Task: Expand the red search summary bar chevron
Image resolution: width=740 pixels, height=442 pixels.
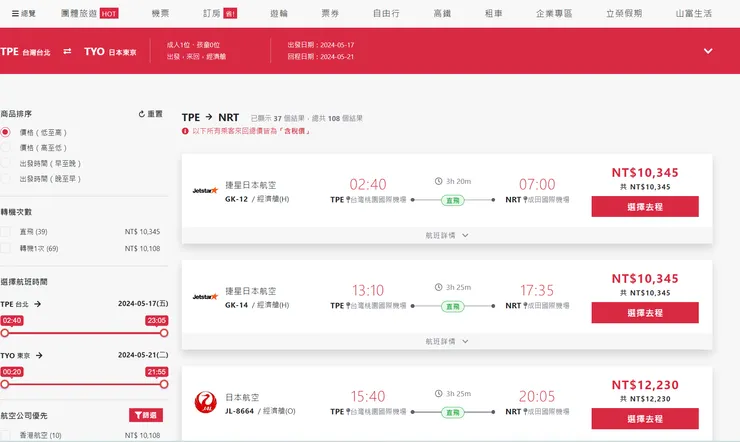Action: pyautogui.click(x=708, y=51)
